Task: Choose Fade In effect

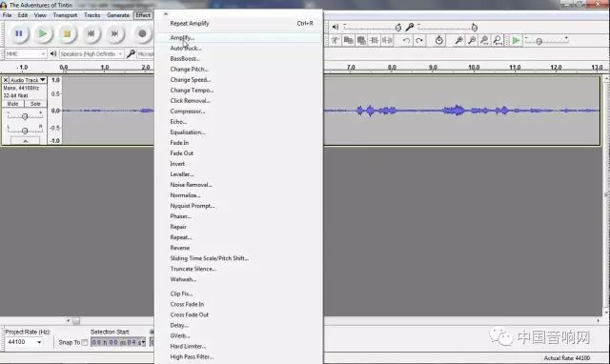Action: (x=239, y=143)
